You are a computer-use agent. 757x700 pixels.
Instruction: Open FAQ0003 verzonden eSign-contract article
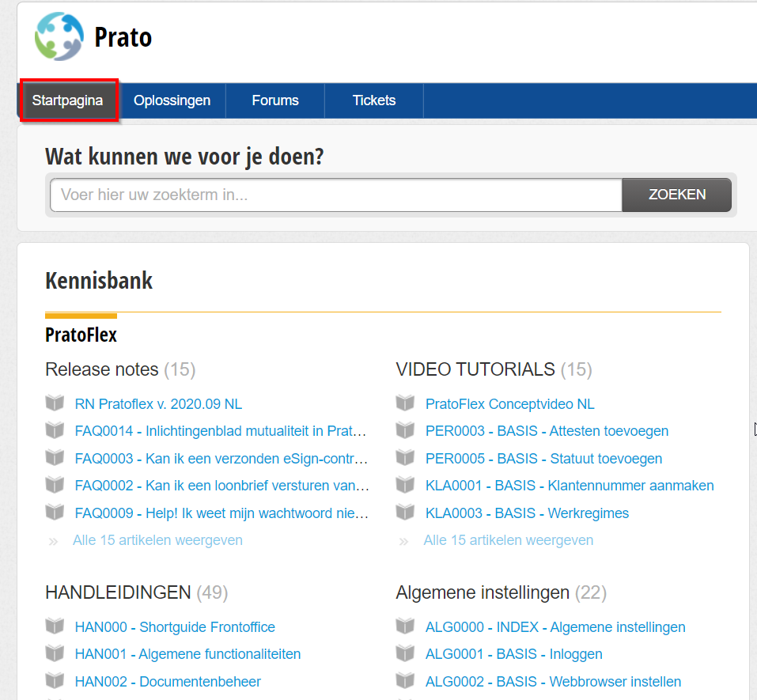(x=221, y=459)
